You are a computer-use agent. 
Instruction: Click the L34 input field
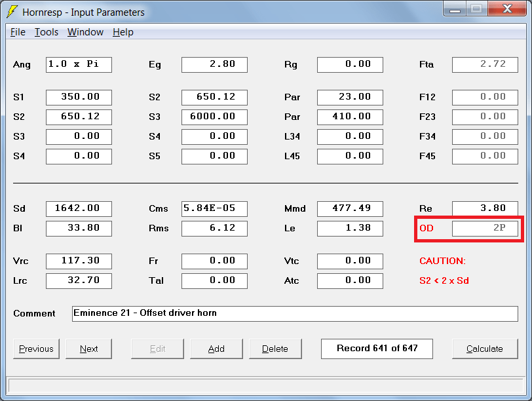pos(350,137)
